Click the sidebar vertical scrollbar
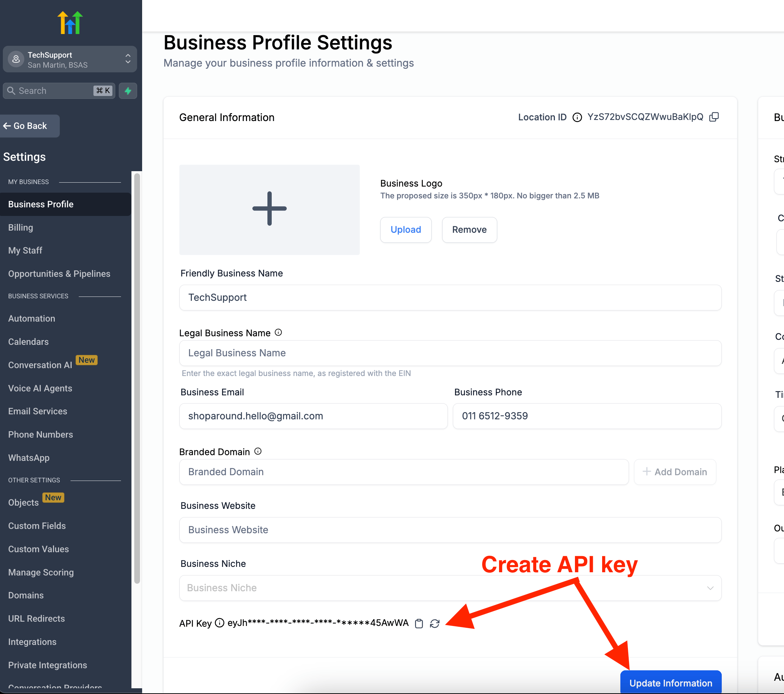 (137, 378)
